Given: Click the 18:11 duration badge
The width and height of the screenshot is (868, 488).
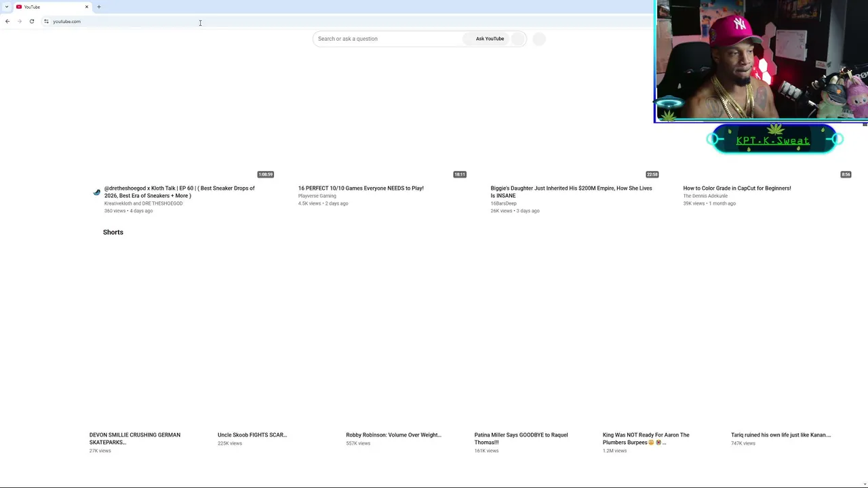Looking at the screenshot, I should point(460,174).
